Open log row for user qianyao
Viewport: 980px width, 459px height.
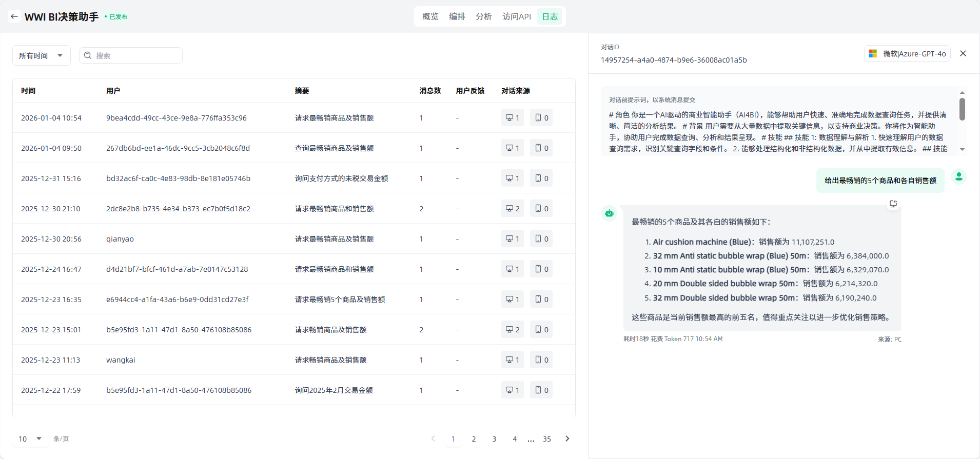click(x=120, y=239)
